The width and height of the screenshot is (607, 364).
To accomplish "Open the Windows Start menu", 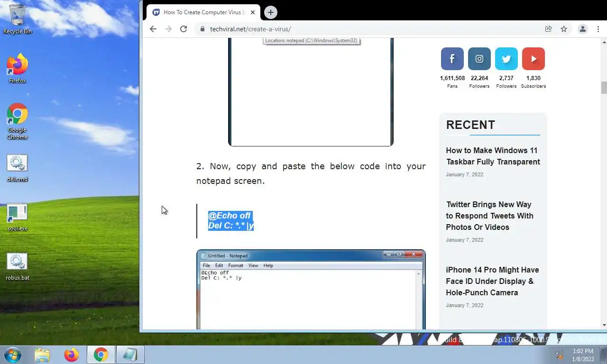I will pos(13,355).
